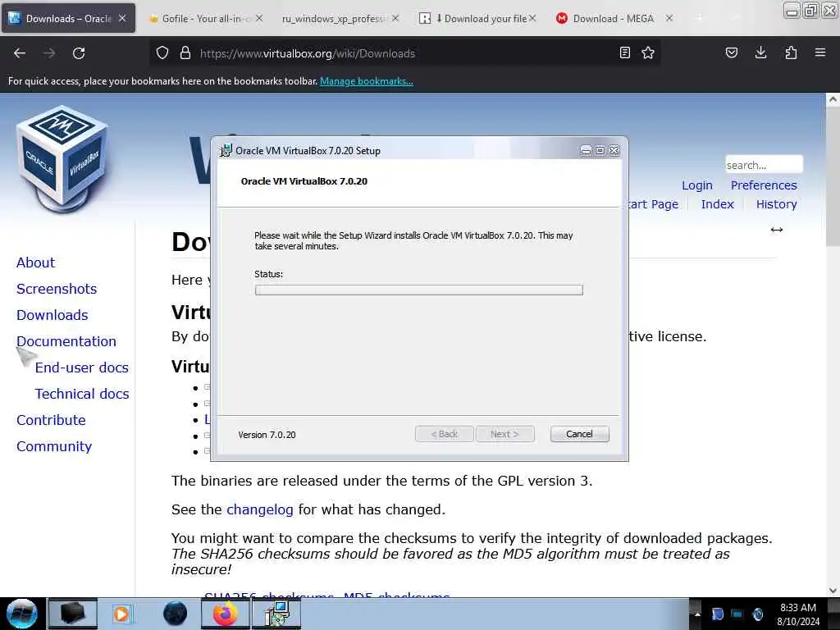Close the Download your file tab
Image resolution: width=840 pixels, height=630 pixels.
(532, 18)
